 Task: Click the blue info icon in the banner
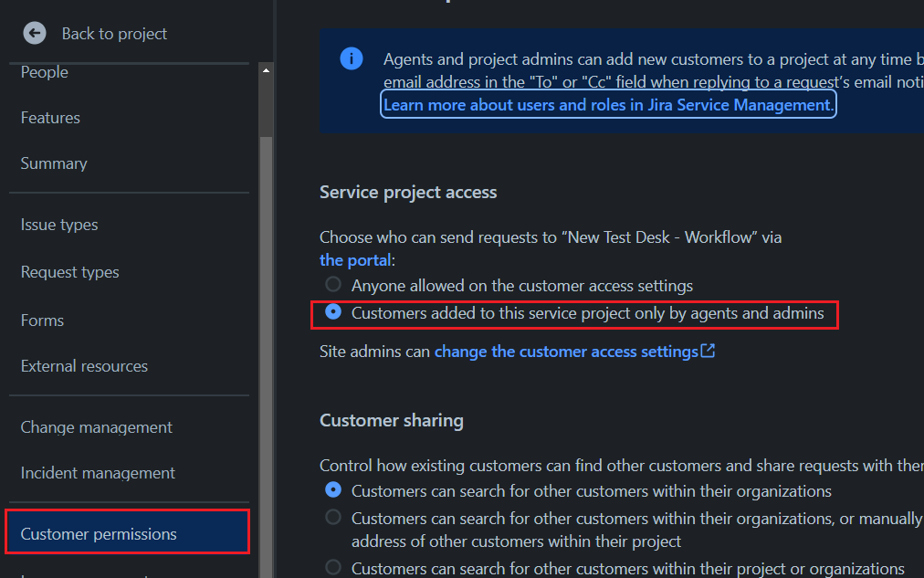point(352,58)
